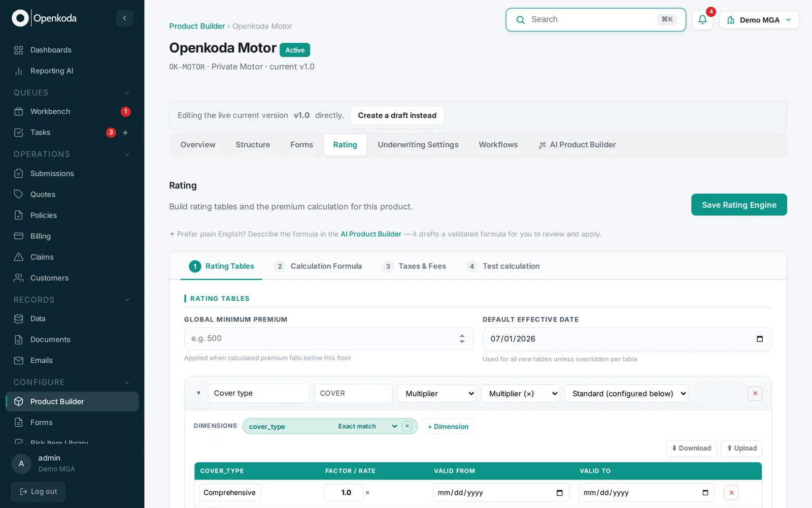
Task: Open the AI Product Builder tab
Action: (577, 145)
